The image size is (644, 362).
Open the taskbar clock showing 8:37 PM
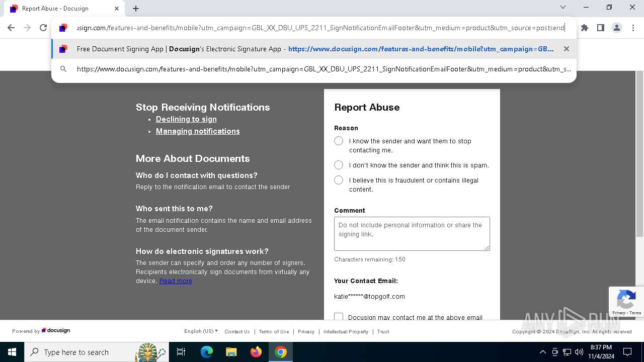point(601,352)
